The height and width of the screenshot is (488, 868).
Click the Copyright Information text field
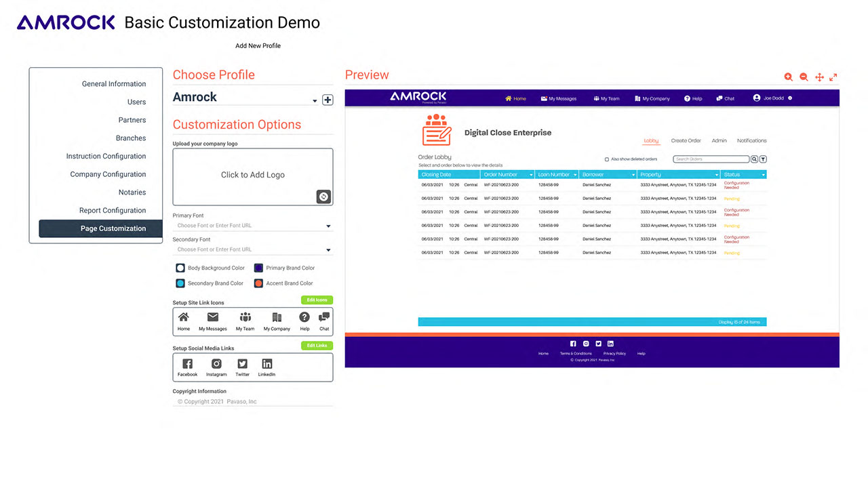pos(253,402)
